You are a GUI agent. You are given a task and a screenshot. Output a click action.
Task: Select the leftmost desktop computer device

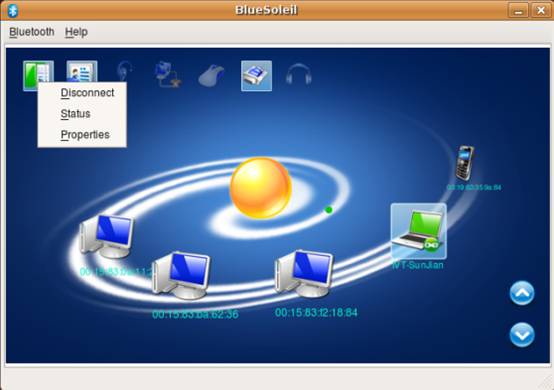pos(107,236)
